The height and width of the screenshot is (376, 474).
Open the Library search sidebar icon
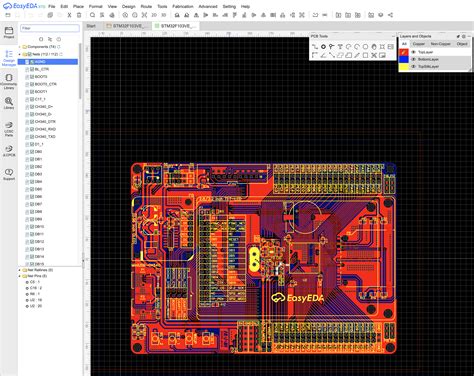pyautogui.click(x=9, y=103)
